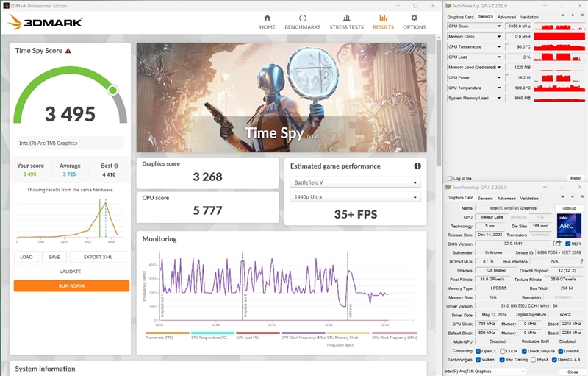This screenshot has height=376, width=588.
Task: Click the Bus Interface question mark icon
Action: pos(581,261)
